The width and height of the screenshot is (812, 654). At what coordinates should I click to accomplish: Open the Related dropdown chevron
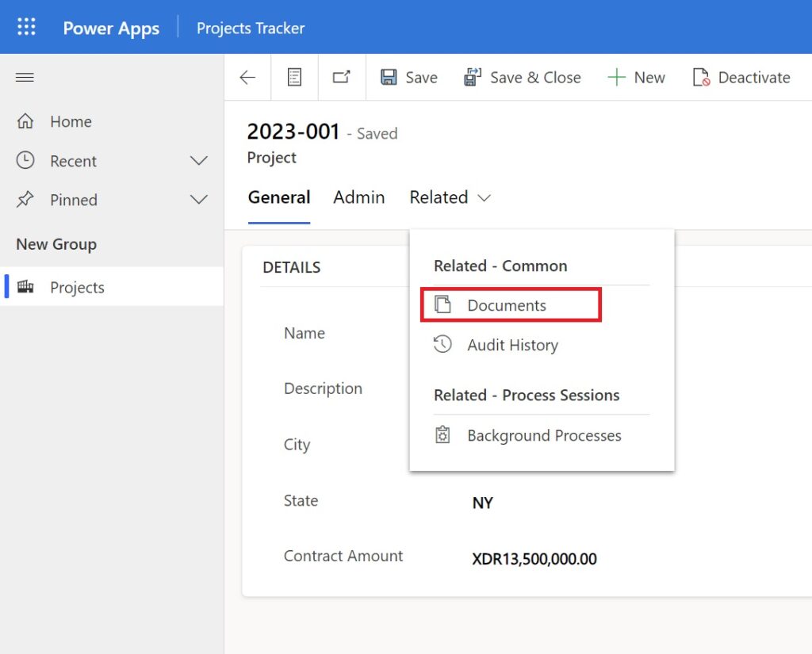coord(485,197)
